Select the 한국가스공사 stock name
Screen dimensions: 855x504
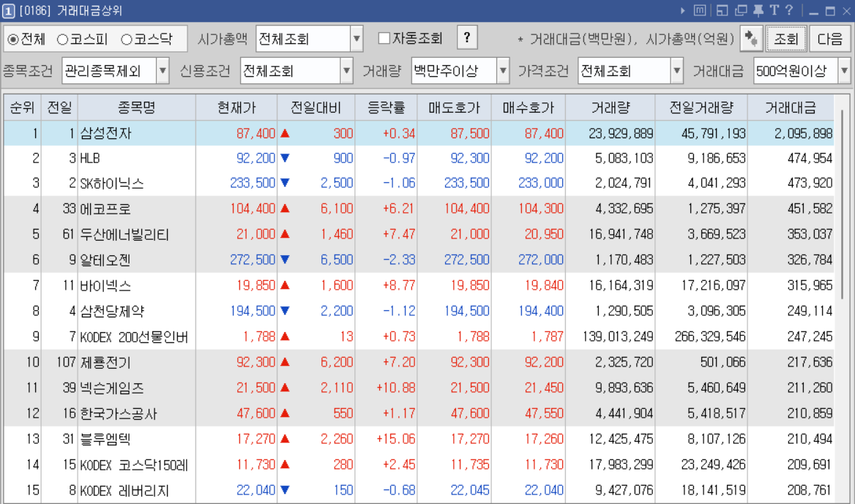coord(119,414)
